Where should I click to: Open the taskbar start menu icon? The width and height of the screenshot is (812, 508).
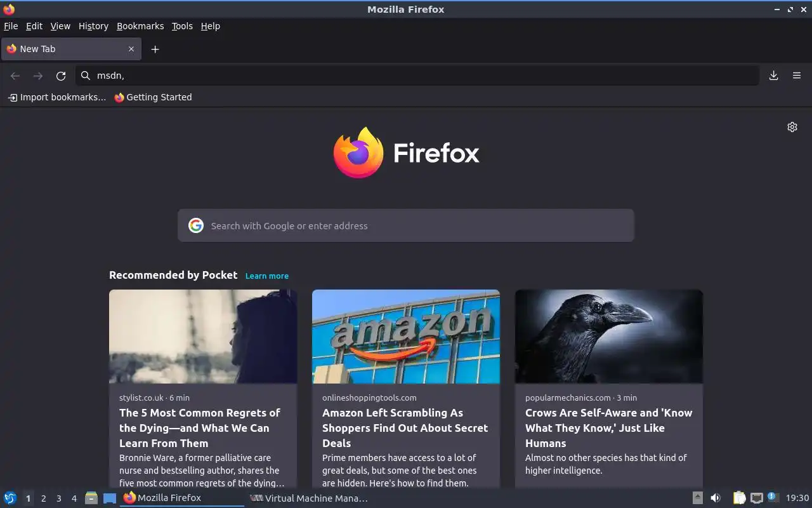tap(10, 498)
